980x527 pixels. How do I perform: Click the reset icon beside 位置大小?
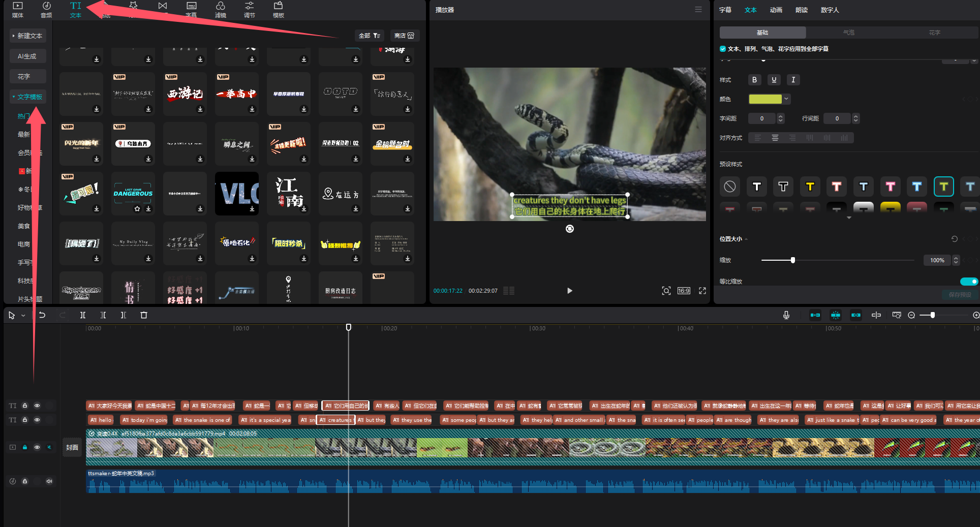[x=955, y=239]
